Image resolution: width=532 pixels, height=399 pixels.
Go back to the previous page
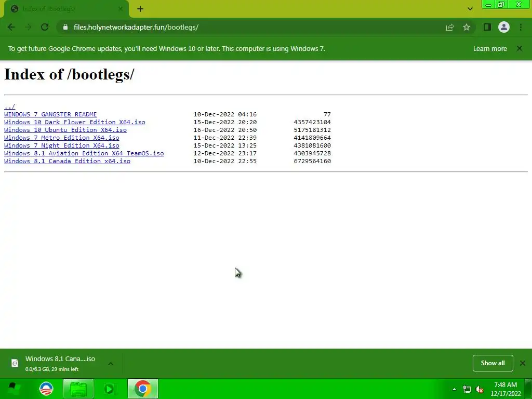11,27
